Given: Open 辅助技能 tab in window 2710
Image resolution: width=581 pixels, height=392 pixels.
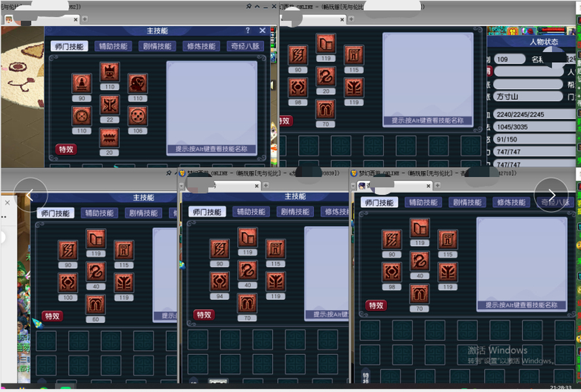Looking at the screenshot, I should (x=423, y=203).
